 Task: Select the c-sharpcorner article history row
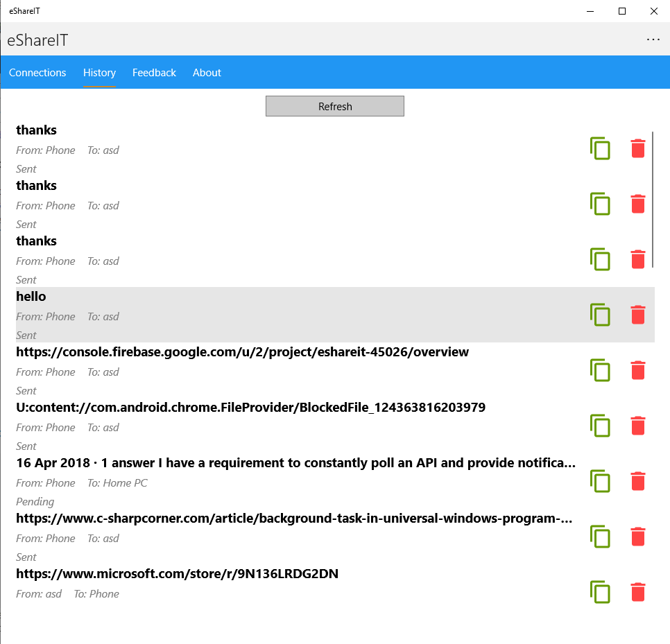point(277,537)
